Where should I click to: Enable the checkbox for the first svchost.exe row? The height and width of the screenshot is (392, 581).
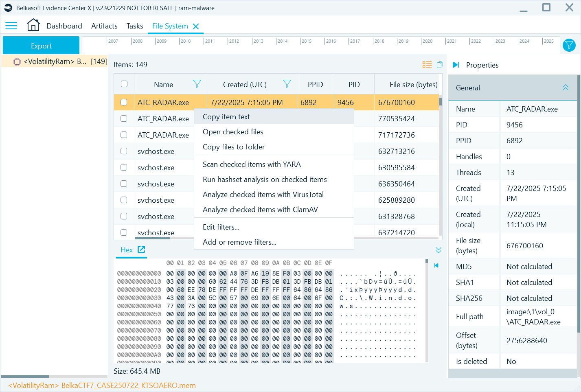coord(124,151)
